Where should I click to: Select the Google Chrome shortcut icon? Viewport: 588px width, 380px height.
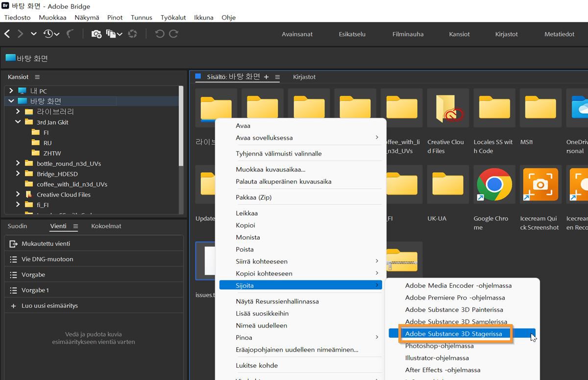pos(494,184)
